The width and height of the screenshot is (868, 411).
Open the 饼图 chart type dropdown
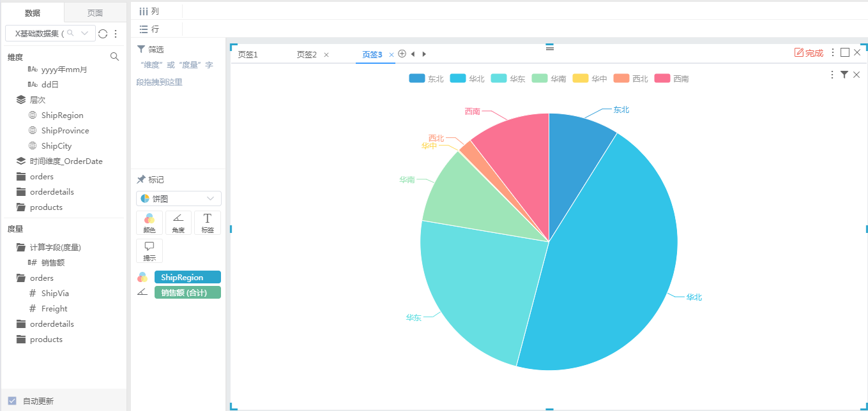coord(179,198)
